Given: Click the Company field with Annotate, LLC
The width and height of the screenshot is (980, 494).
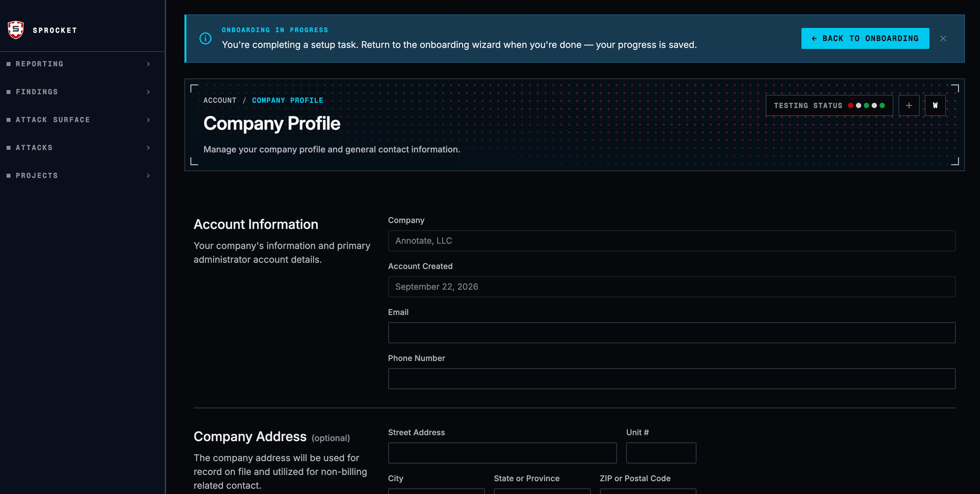Looking at the screenshot, I should [671, 241].
